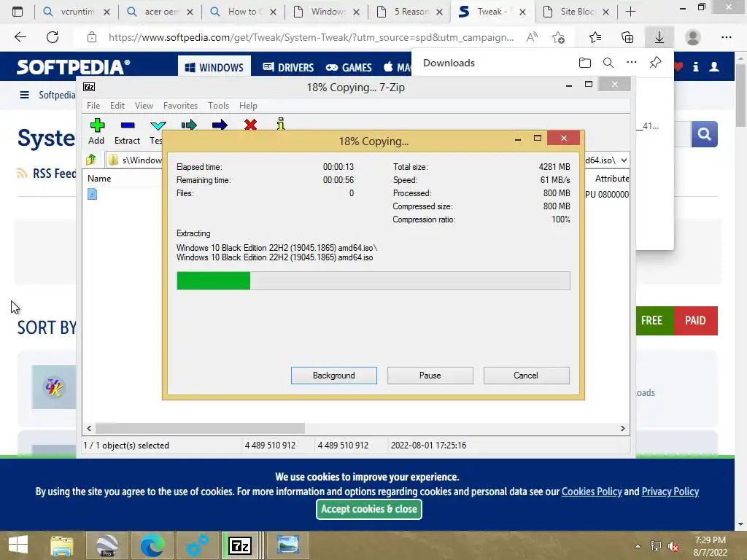
Task: Click the Copy arrow icon in 7-Zip toolbar
Action: click(189, 125)
